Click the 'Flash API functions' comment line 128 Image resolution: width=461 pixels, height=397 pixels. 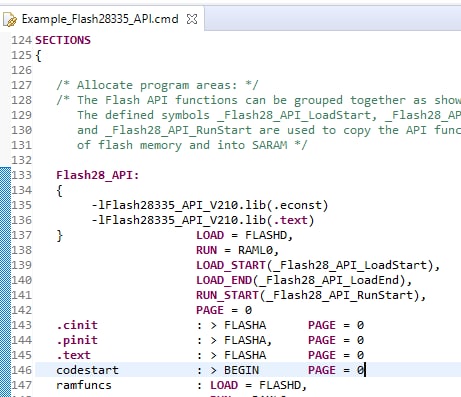259,100
